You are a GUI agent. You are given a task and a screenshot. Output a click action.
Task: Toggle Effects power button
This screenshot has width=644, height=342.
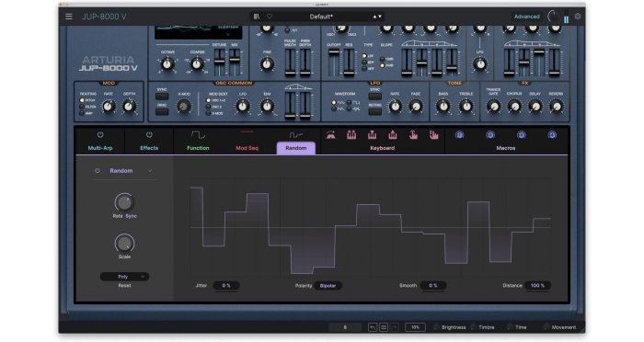click(149, 134)
